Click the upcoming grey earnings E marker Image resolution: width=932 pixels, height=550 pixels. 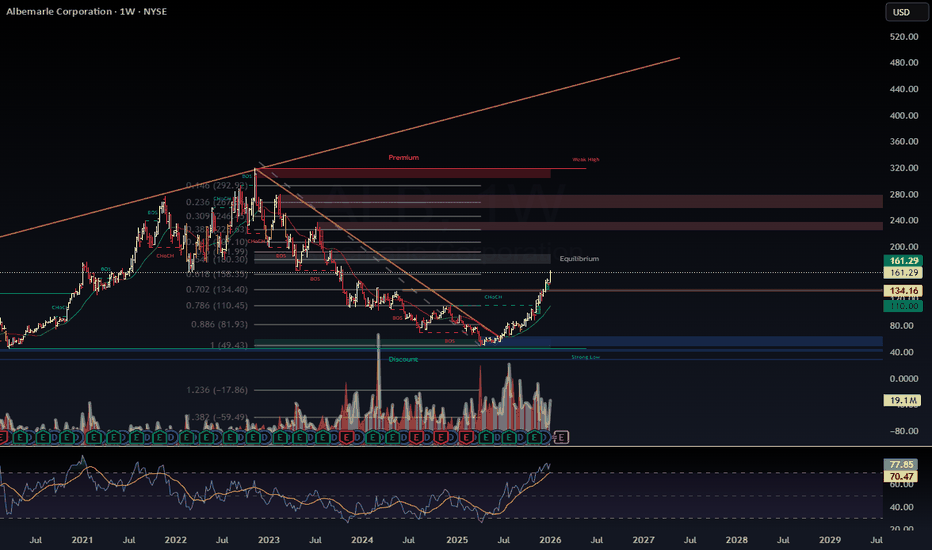point(561,438)
